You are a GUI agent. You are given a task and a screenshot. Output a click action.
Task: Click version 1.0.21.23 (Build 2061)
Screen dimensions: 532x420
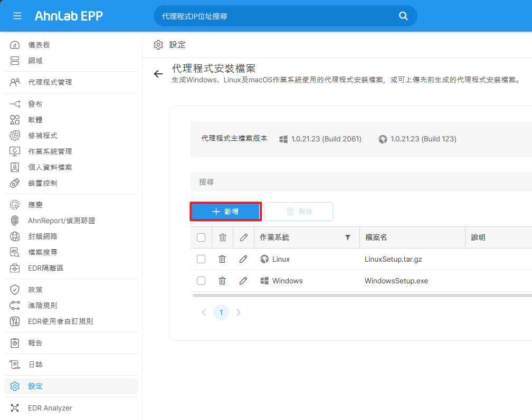click(326, 139)
